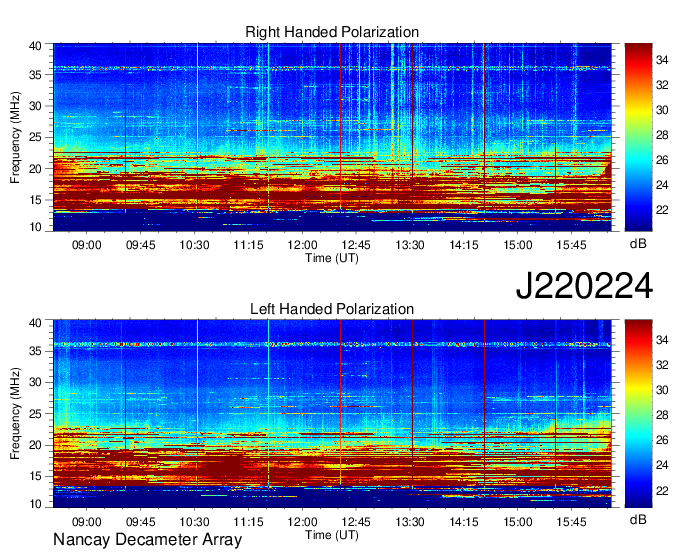This screenshot has height=552, width=680.
Task: Click the Left Handed Polarization spectrogram image
Action: (332, 414)
